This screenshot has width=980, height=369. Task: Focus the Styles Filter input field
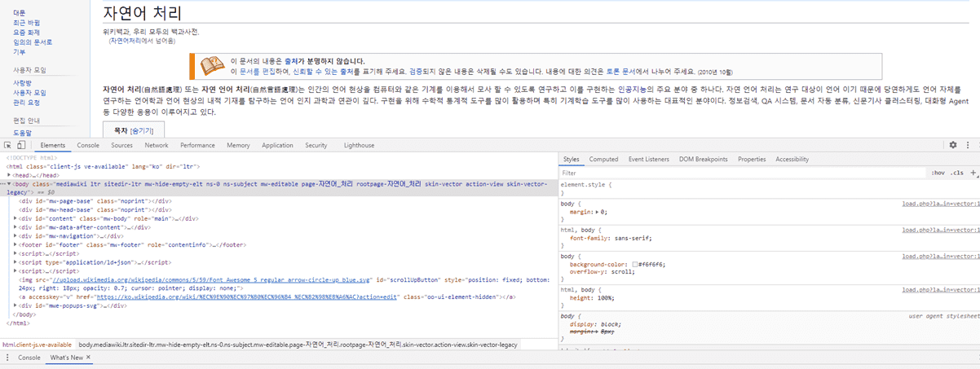(x=742, y=173)
